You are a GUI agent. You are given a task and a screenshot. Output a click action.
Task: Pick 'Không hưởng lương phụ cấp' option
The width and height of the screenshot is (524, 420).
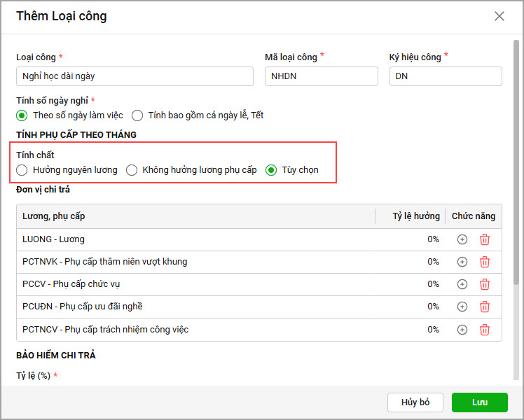[x=132, y=170]
